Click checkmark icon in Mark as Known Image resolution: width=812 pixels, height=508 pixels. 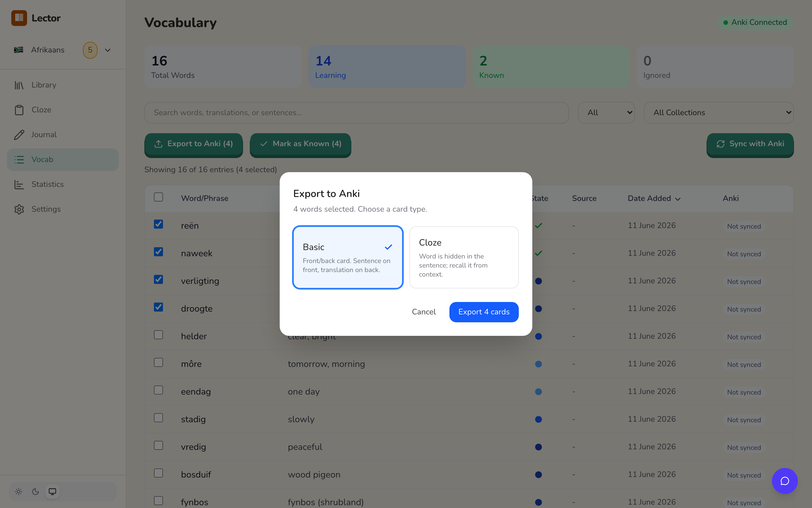[x=264, y=144]
